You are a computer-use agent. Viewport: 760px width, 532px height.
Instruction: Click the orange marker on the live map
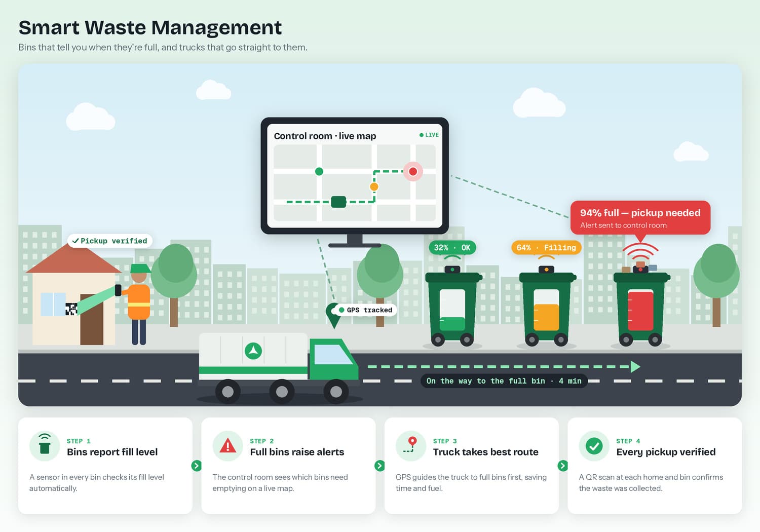[374, 186]
